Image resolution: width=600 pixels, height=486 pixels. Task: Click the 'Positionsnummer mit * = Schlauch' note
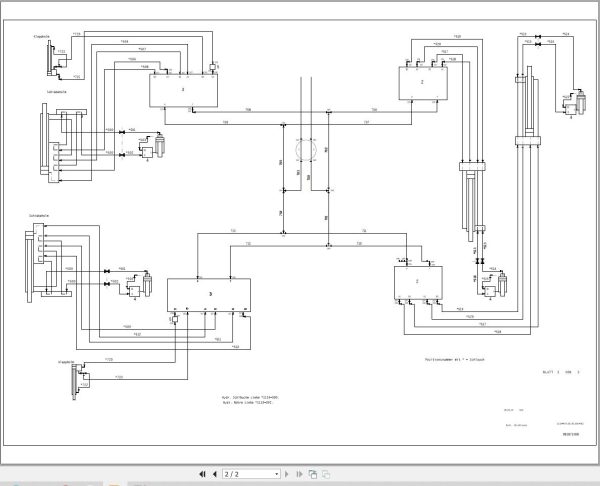coord(455,359)
